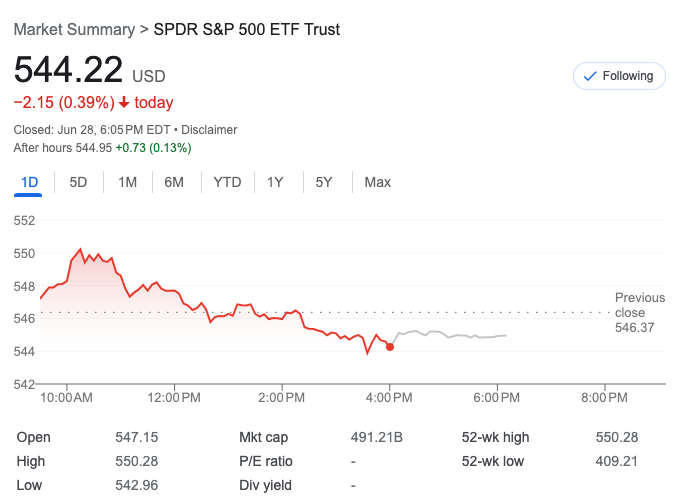The width and height of the screenshot is (681, 504).
Task: Switch to the YTD chart view
Action: pos(227,182)
